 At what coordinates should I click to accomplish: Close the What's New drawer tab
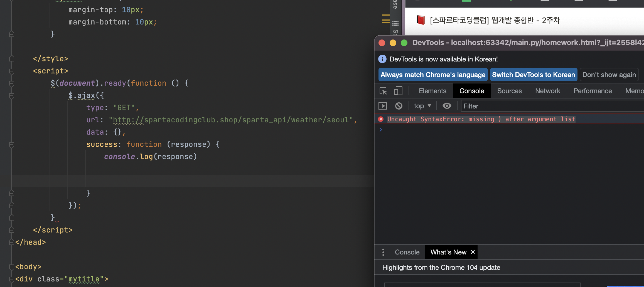click(473, 252)
